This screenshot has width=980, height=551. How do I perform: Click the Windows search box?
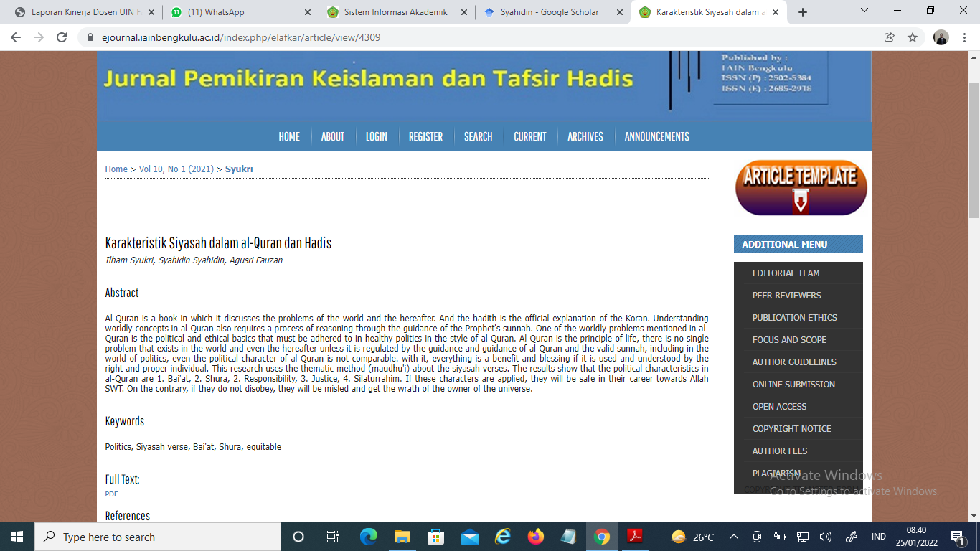(158, 537)
